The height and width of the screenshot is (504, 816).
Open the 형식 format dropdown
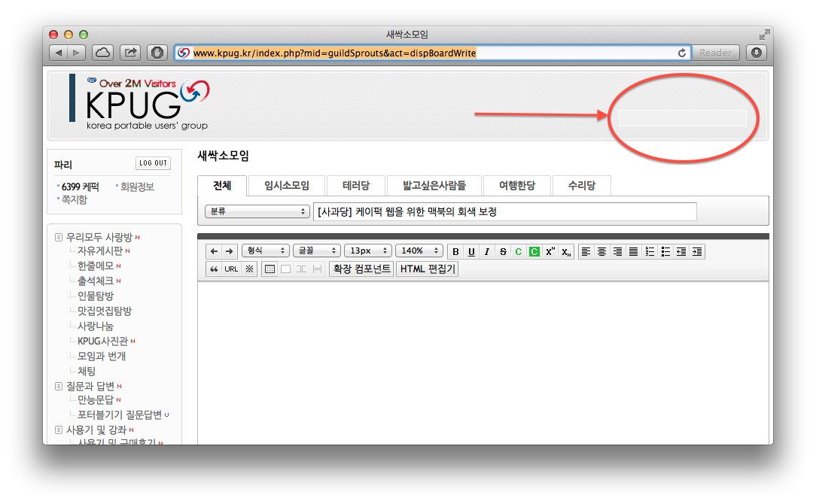tap(266, 250)
